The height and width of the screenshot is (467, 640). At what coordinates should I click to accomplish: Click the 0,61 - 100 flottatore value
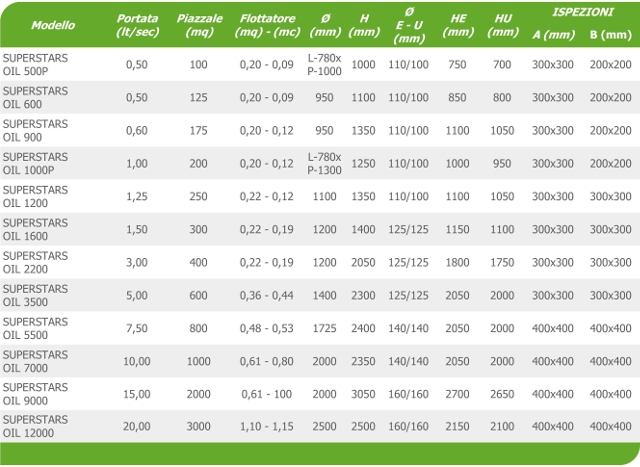(x=267, y=394)
